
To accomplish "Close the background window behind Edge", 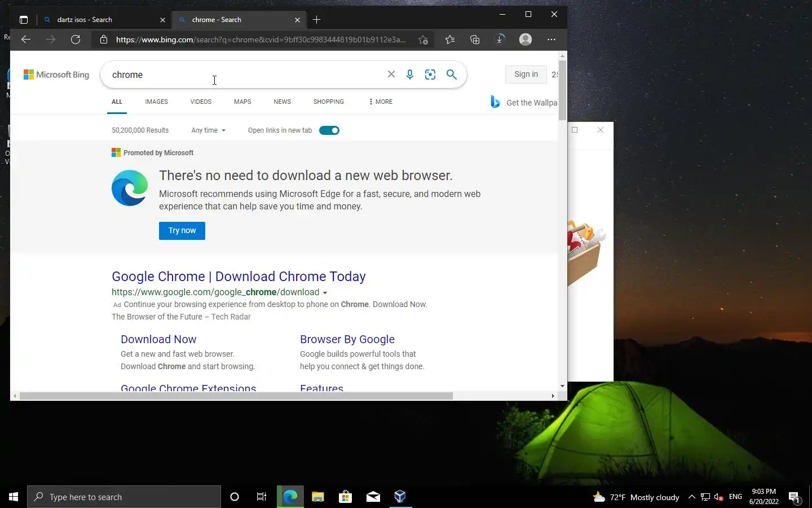I will 601,130.
